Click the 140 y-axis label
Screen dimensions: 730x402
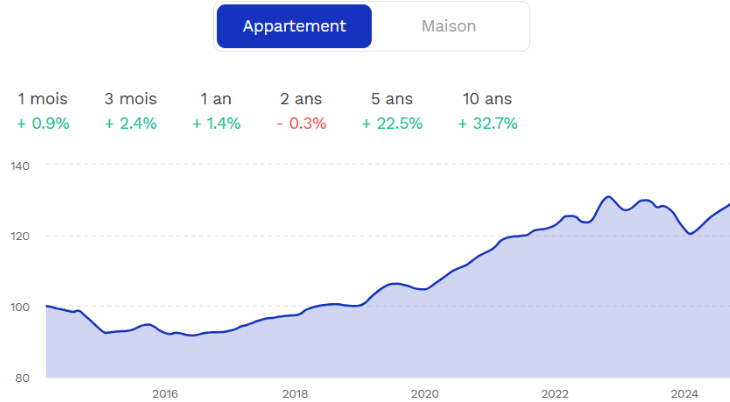click(x=21, y=165)
